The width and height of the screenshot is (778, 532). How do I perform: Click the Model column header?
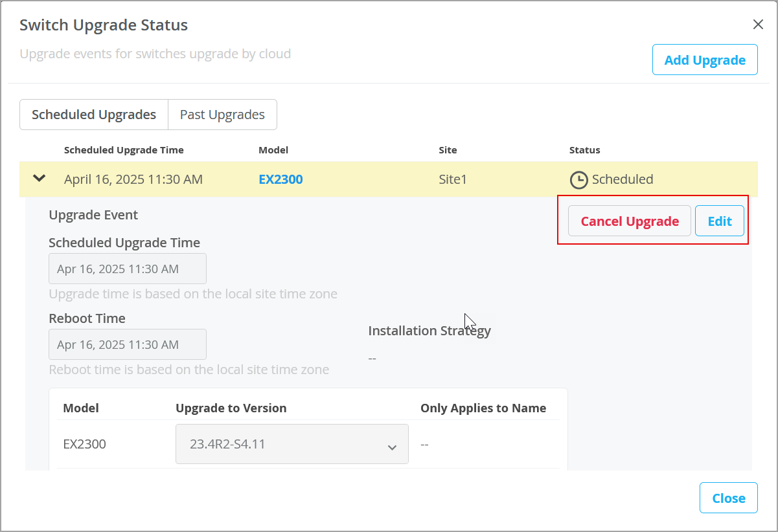tap(273, 150)
